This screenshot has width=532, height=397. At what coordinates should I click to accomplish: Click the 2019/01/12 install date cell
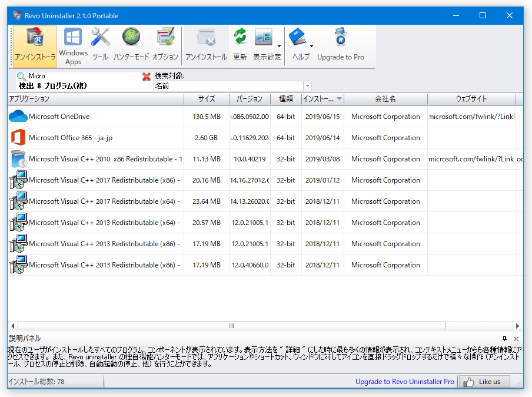click(x=322, y=180)
